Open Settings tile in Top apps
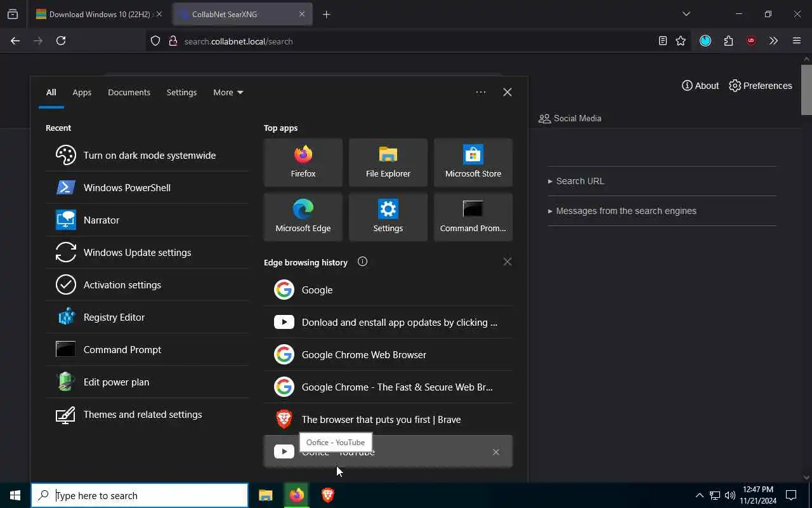 tap(388, 217)
